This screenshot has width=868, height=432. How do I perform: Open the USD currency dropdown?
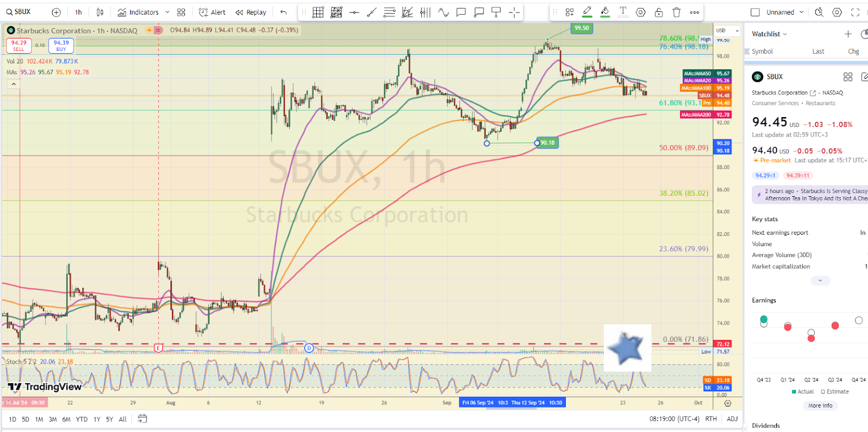(727, 31)
